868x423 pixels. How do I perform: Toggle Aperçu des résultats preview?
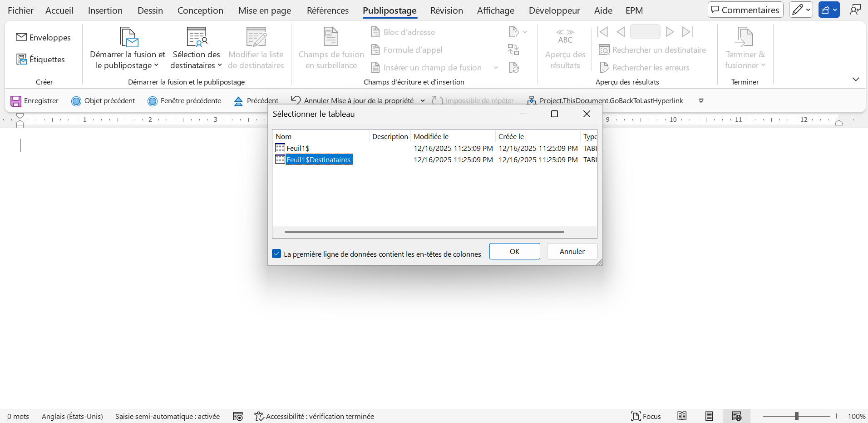click(x=565, y=49)
